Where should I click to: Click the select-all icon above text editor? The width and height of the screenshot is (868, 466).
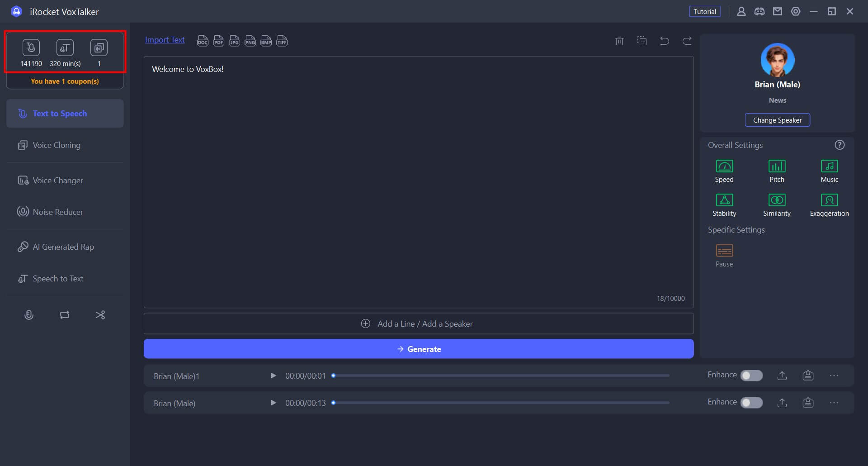[x=642, y=41]
